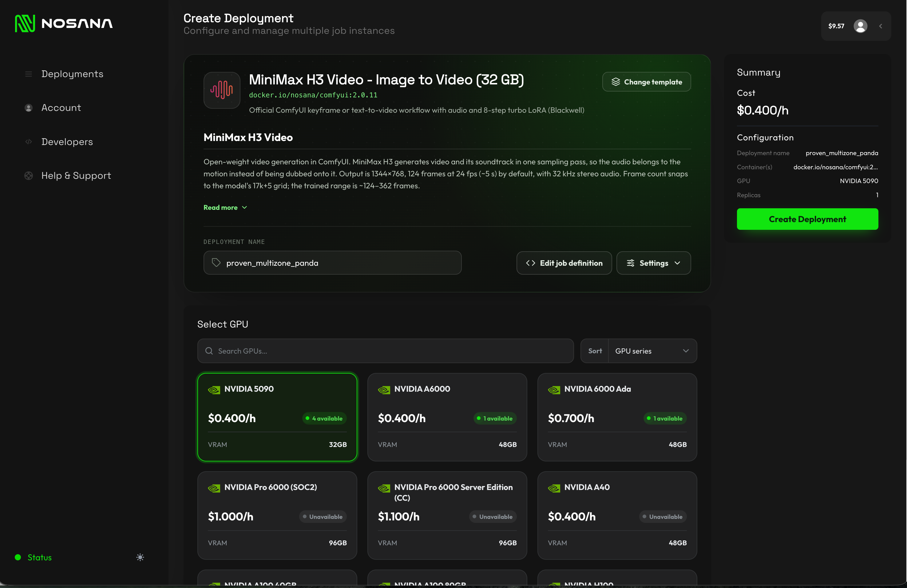Click the Help & Support lifebuoy icon

(x=29, y=175)
